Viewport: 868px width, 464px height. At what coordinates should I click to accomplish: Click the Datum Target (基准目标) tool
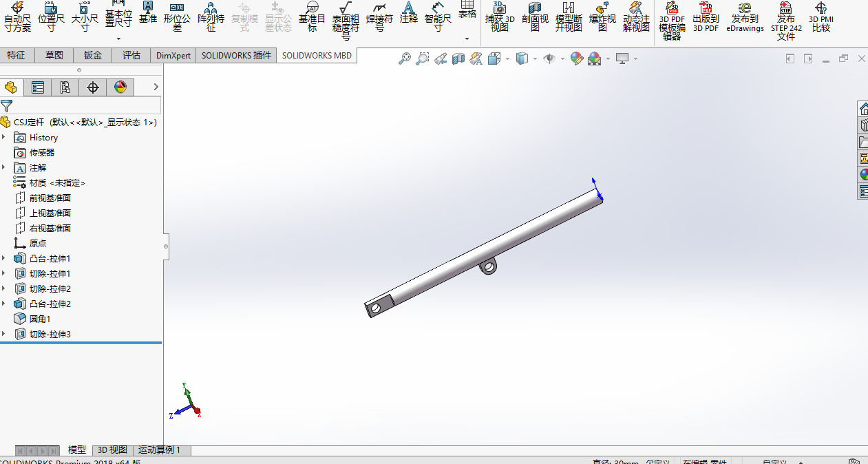pyautogui.click(x=312, y=17)
